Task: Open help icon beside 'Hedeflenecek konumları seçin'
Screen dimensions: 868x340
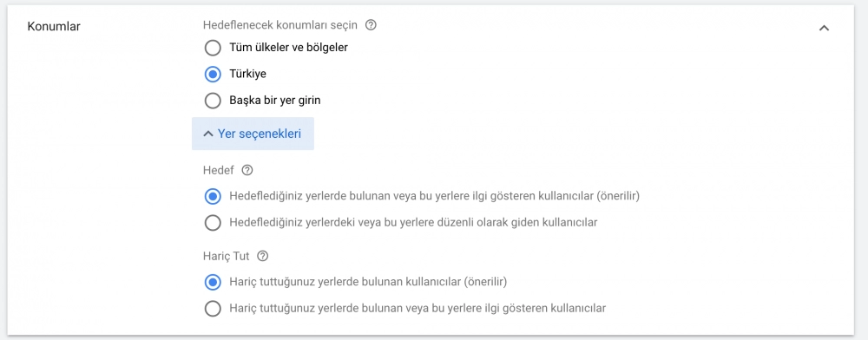Action: [x=372, y=25]
